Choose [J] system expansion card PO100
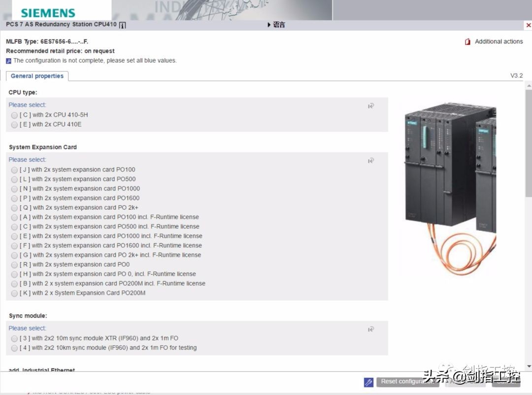532x395 pixels. pos(14,170)
